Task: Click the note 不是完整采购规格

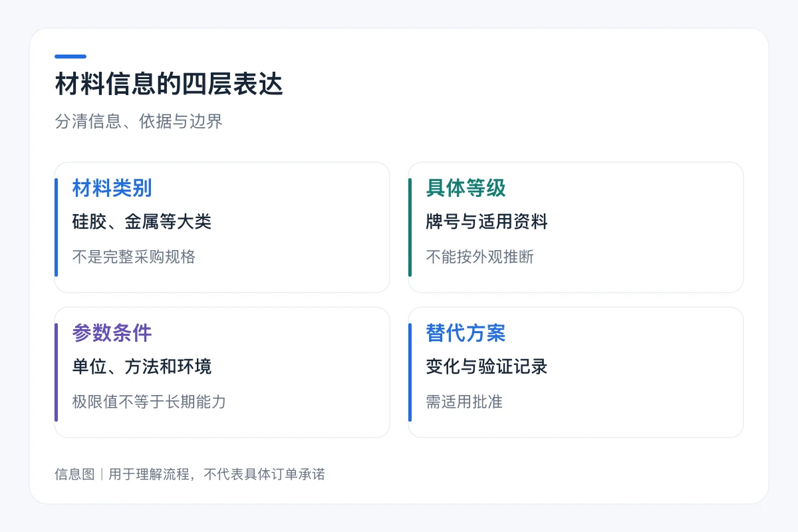Action: click(134, 257)
